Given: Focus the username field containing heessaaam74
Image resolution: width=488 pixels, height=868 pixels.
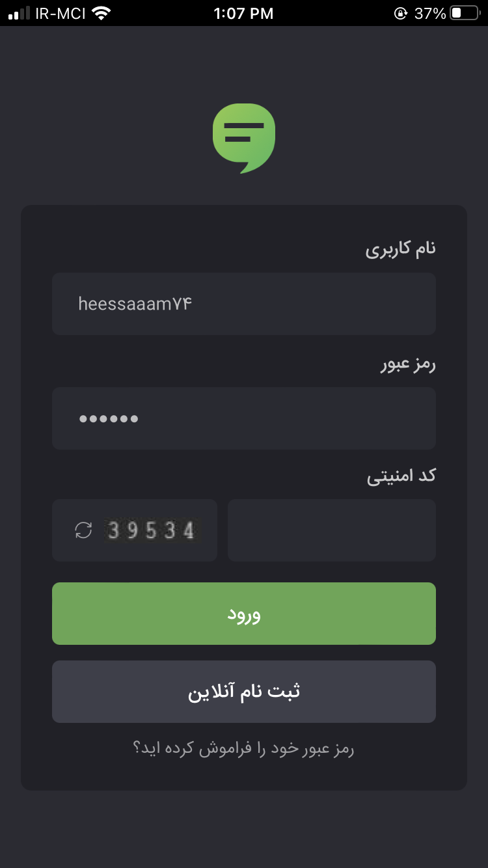Looking at the screenshot, I should 244,304.
